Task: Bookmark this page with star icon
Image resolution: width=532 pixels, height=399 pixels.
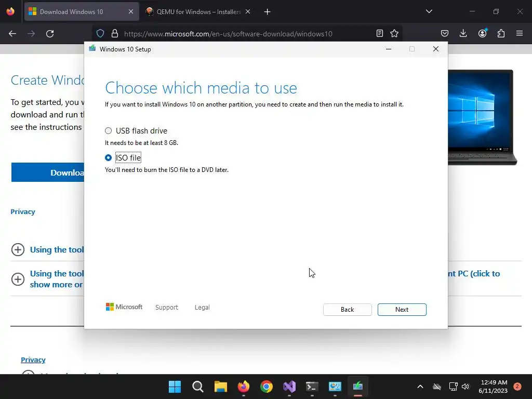Action: [x=394, y=33]
